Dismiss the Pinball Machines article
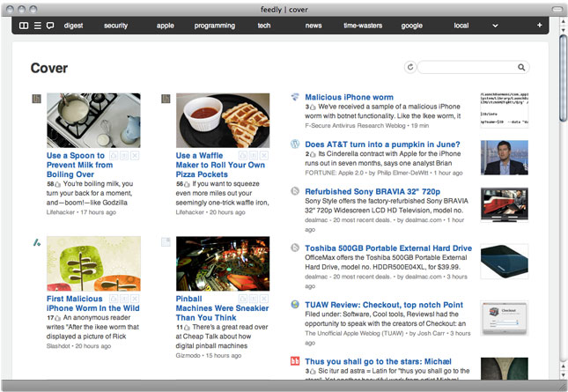Image resolution: width=568 pixels, height=392 pixels. click(264, 299)
